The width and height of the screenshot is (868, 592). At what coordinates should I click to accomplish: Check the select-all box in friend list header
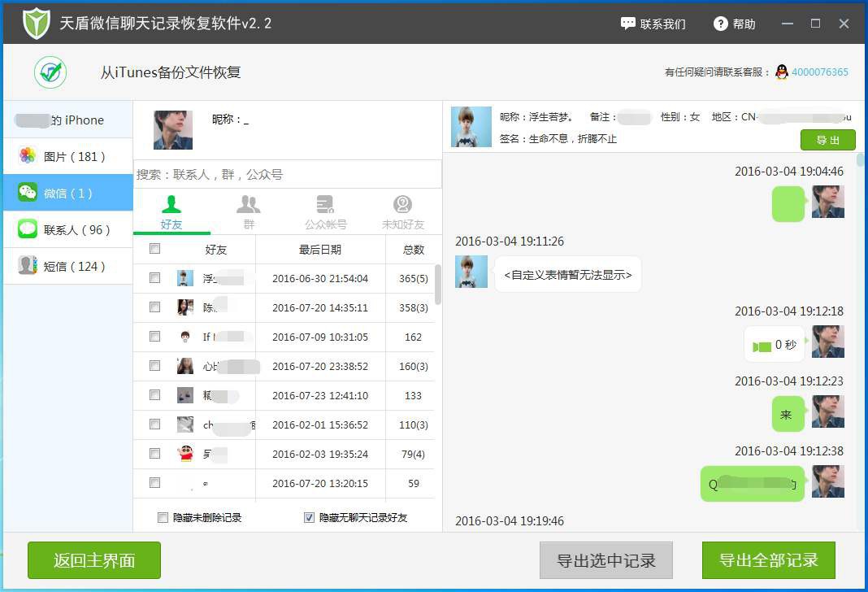tap(154, 250)
